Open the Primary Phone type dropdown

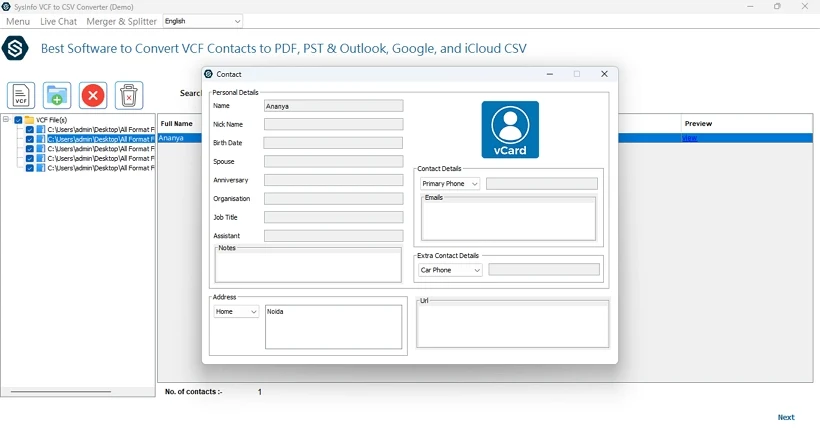tap(450, 184)
